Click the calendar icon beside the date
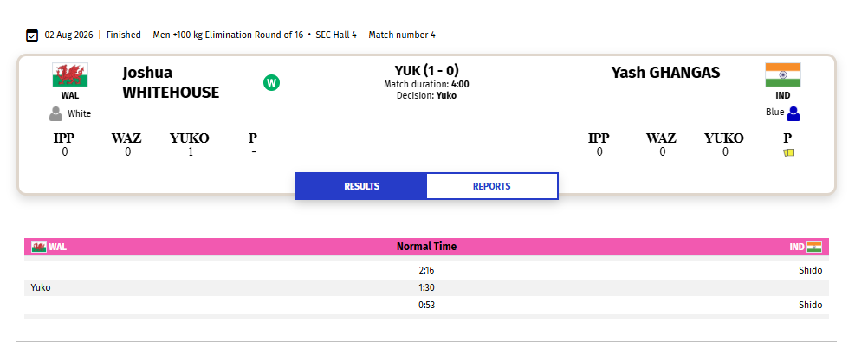Image resolution: width=868 pixels, height=354 pixels. 32,35
